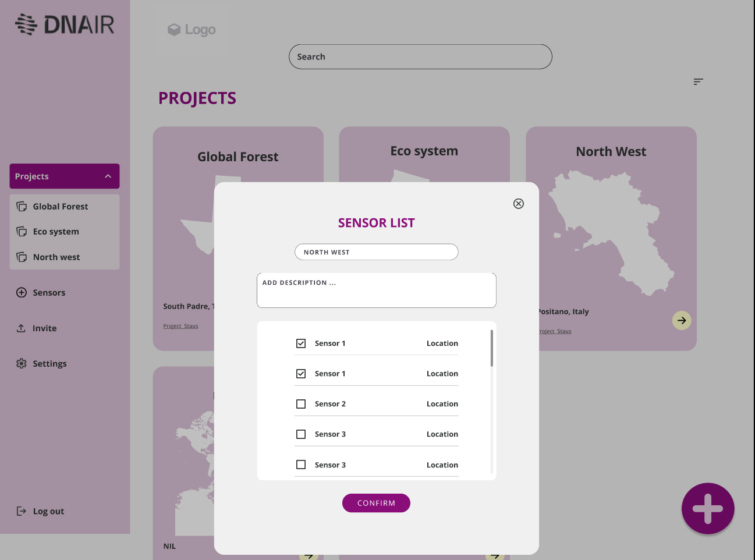Open Sensors via the plus-circle sidebar icon
The width and height of the screenshot is (755, 560).
pyautogui.click(x=22, y=293)
